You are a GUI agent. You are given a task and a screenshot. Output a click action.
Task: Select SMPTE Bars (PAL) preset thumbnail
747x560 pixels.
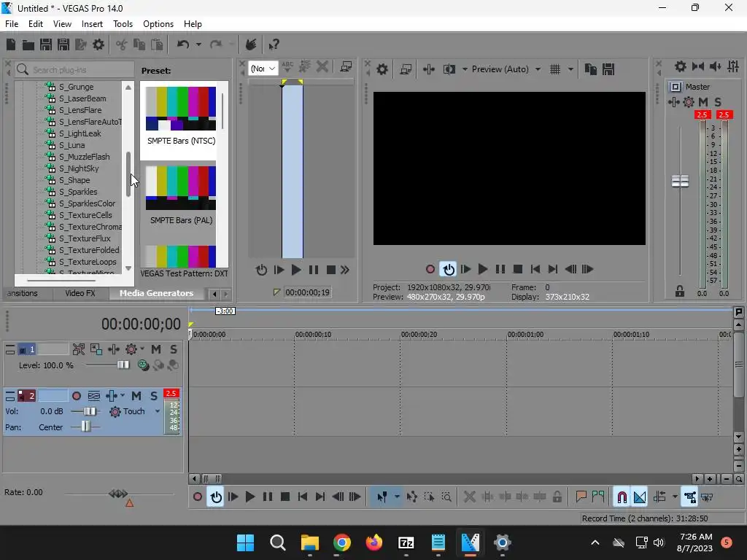pyautogui.click(x=181, y=188)
